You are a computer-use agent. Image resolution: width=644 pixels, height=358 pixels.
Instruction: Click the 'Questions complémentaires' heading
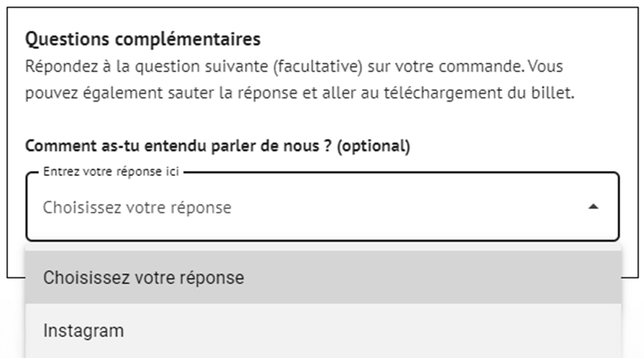(143, 39)
